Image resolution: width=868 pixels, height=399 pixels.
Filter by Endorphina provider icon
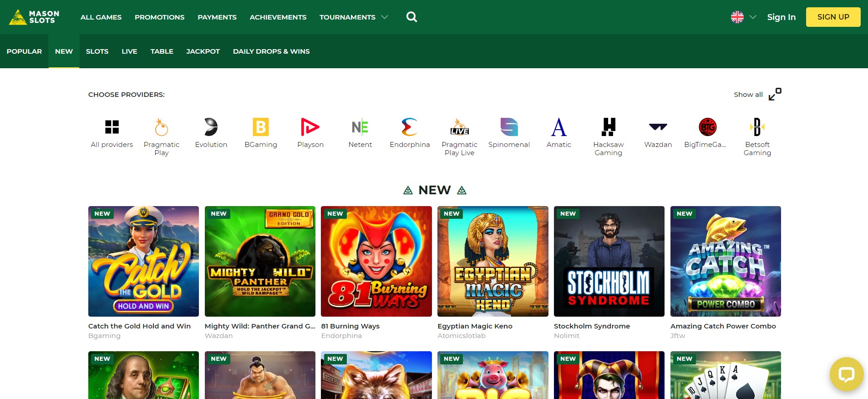pyautogui.click(x=410, y=127)
